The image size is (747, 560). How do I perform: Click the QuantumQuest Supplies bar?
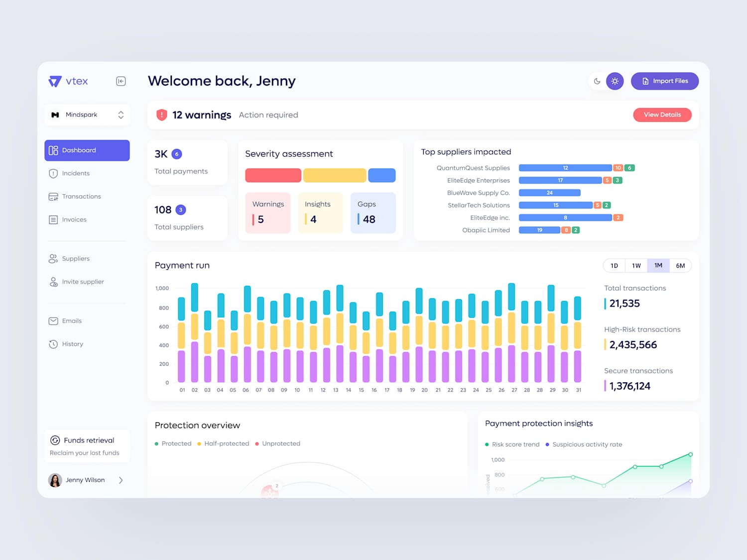(x=565, y=168)
